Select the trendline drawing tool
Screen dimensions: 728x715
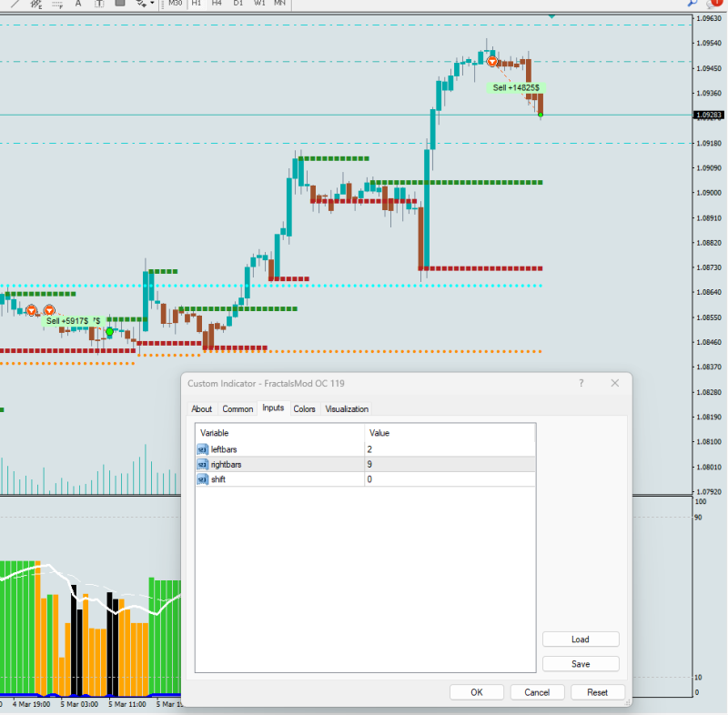click(x=15, y=4)
